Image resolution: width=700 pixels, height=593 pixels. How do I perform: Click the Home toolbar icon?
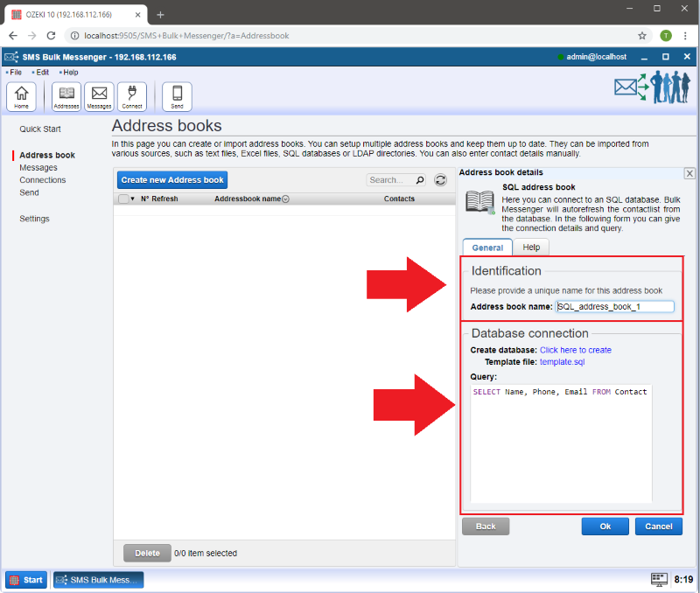pyautogui.click(x=21, y=96)
